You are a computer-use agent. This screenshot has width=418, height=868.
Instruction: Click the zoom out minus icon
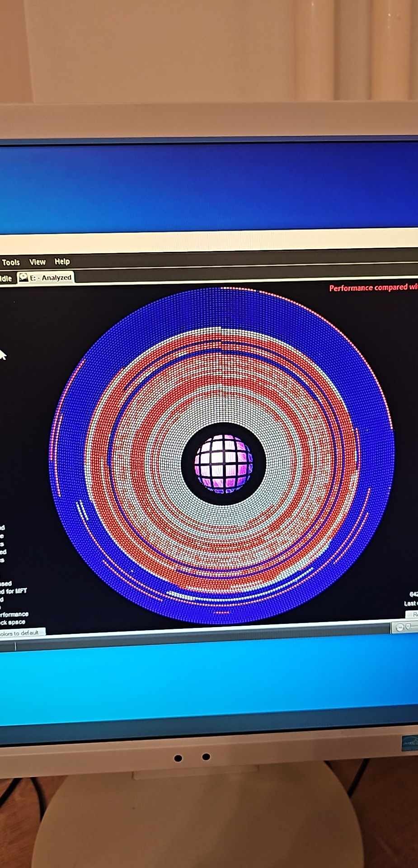coord(399,627)
